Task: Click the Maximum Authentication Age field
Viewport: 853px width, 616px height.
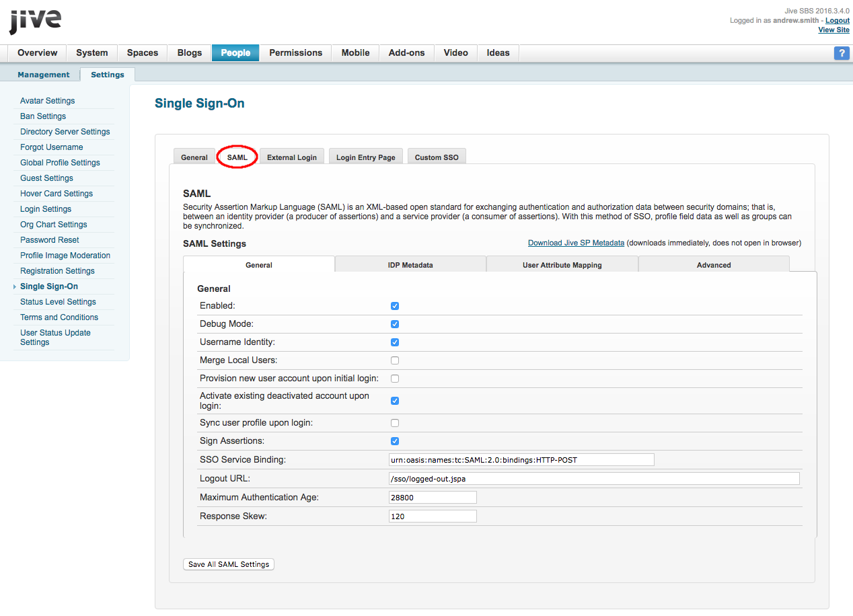Action: (x=433, y=498)
